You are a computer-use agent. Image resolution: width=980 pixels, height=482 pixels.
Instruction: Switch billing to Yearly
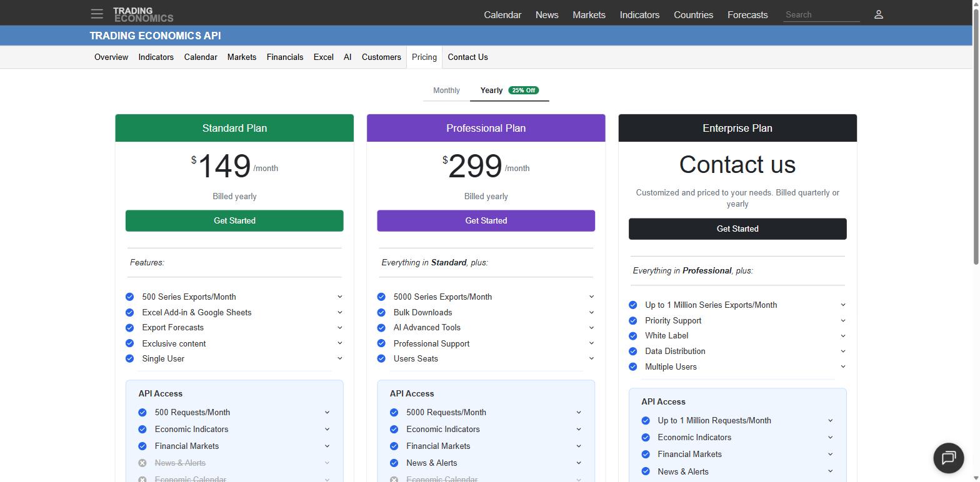coord(509,91)
